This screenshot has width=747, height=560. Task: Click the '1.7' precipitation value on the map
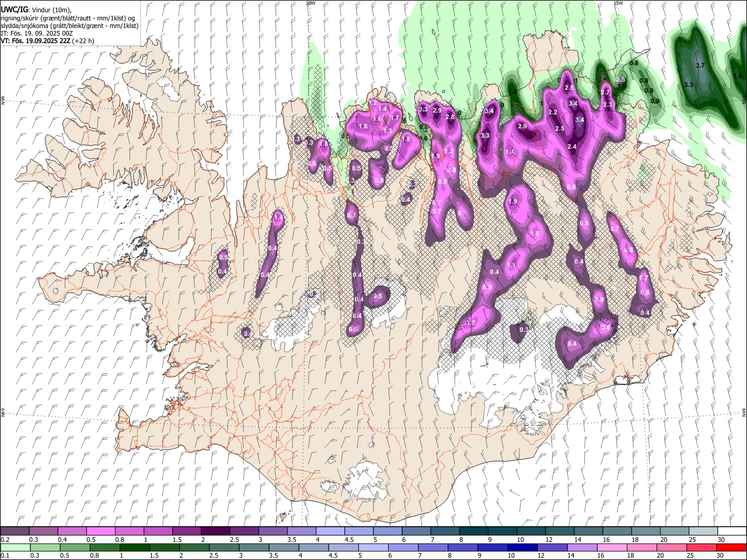395,118
